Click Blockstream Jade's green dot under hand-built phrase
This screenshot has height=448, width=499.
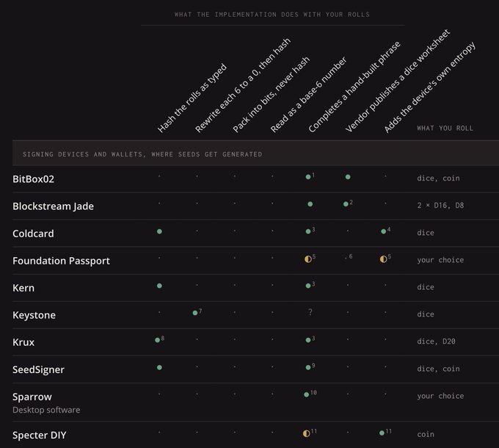pos(310,204)
